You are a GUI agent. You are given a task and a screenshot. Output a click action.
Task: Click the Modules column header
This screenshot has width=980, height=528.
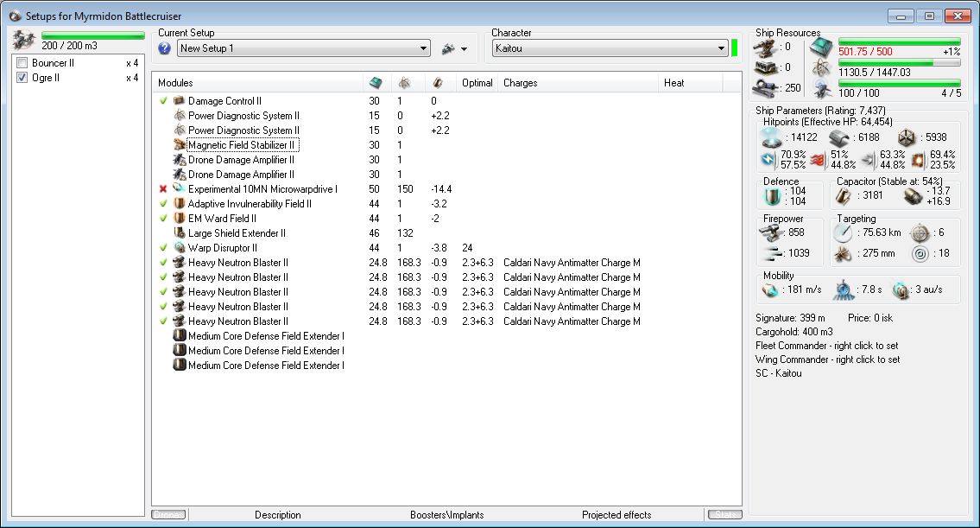tap(257, 83)
